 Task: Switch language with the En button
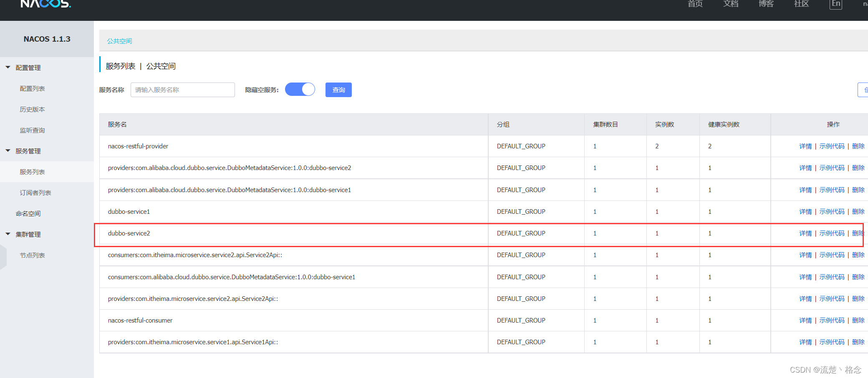click(x=836, y=4)
